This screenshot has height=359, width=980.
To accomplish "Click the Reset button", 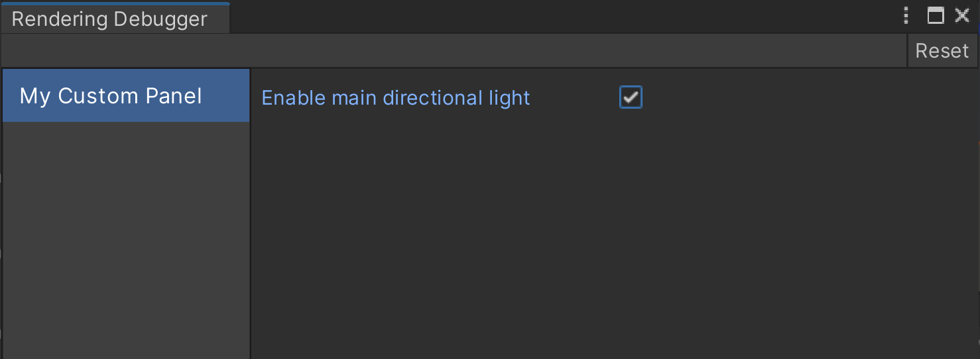I will tap(942, 51).
